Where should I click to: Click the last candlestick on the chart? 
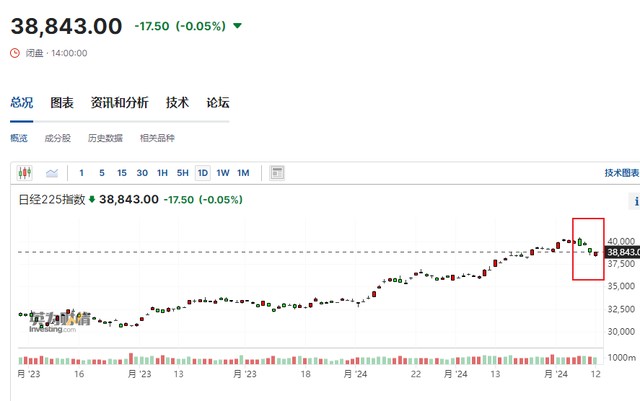tap(596, 254)
